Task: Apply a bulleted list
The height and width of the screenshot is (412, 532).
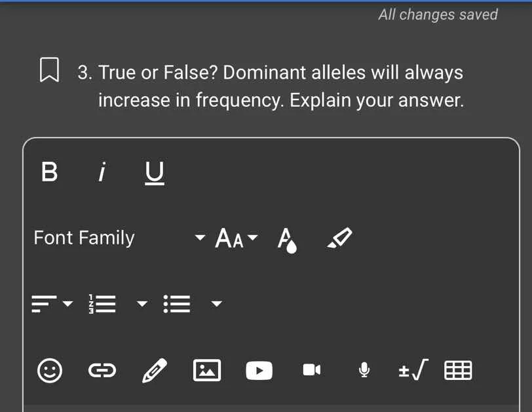Action: click(x=177, y=303)
